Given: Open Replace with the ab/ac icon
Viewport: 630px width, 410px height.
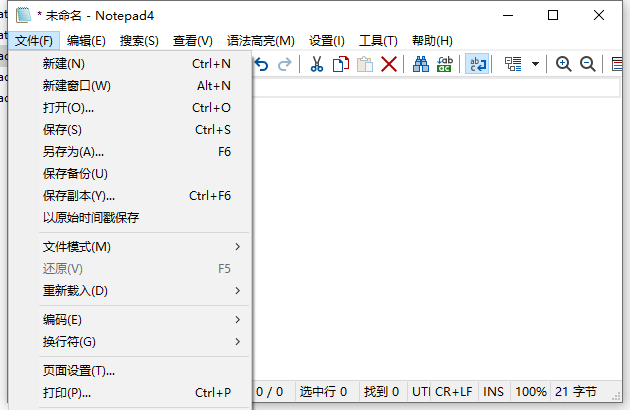Looking at the screenshot, I should pyautogui.click(x=445, y=64).
